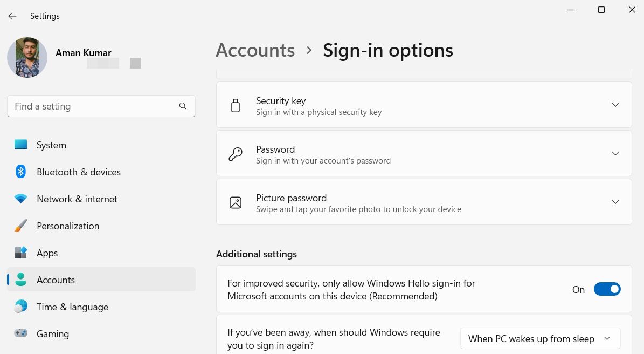
Task: Click the Network Wi-Fi icon
Action: tap(20, 199)
